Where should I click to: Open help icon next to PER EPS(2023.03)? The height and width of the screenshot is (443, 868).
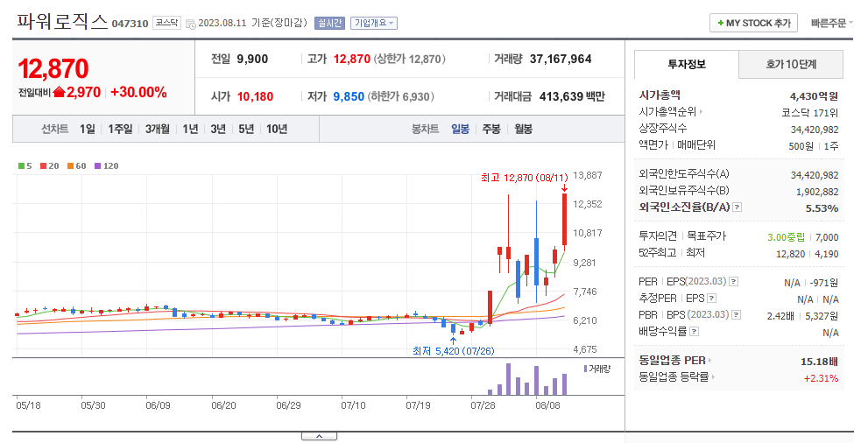[733, 282]
